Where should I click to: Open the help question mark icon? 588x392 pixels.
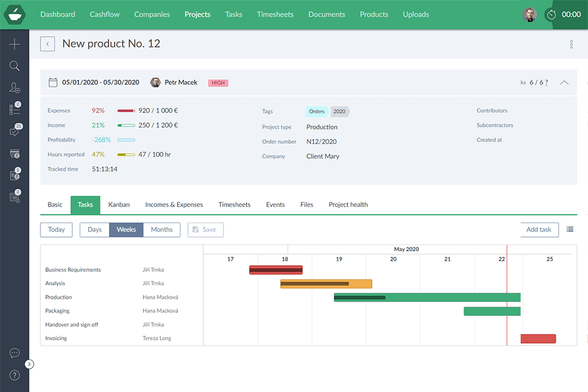point(15,375)
